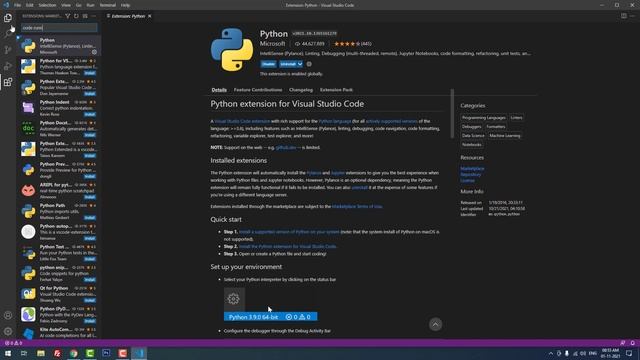Image resolution: width=640 pixels, height=360 pixels.
Task: Select the Kite AutoComplete extension in list
Action: click(59, 333)
